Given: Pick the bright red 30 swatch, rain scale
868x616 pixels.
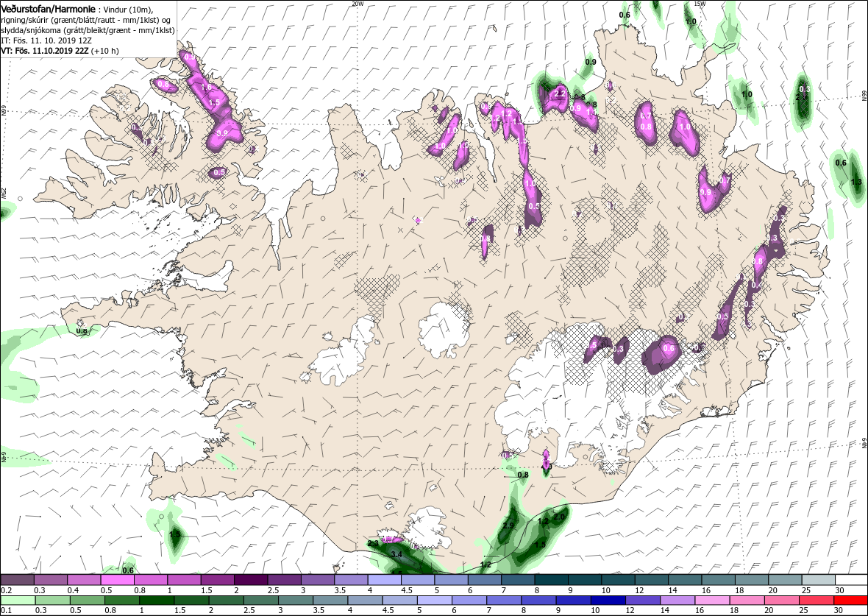Looking at the screenshot, I should click(x=850, y=601).
